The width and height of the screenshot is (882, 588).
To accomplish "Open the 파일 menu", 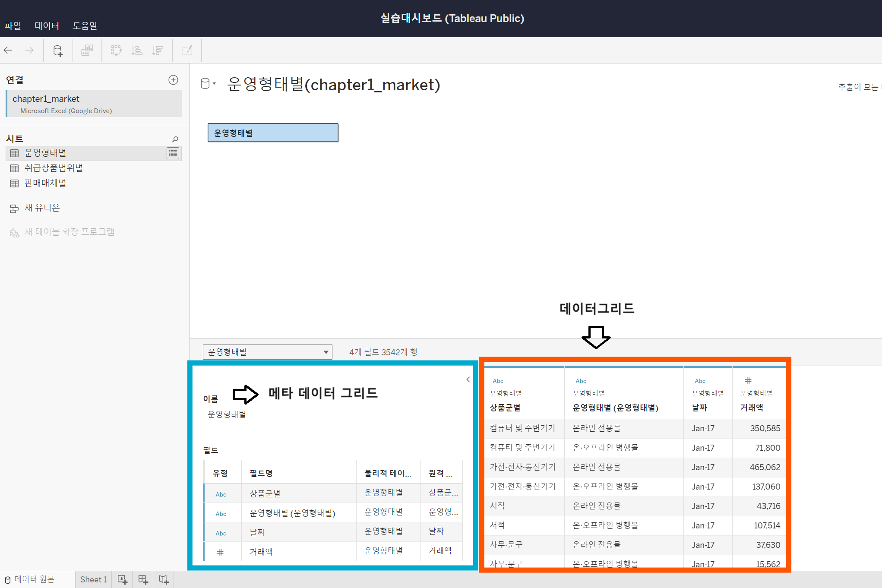I will (13, 25).
